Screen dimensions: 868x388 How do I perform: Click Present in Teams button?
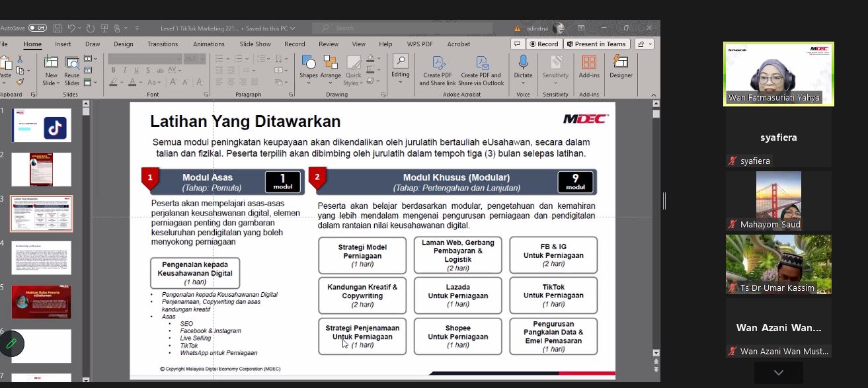tap(596, 44)
